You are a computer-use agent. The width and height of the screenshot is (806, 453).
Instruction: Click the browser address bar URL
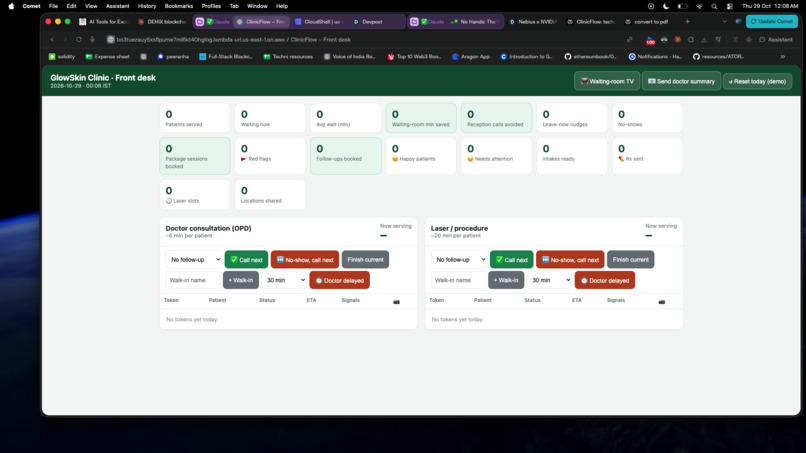point(234,40)
